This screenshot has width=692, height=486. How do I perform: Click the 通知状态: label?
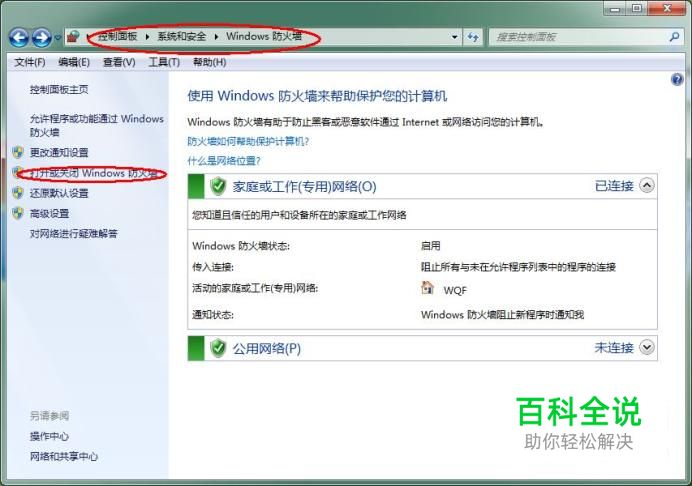tap(213, 315)
